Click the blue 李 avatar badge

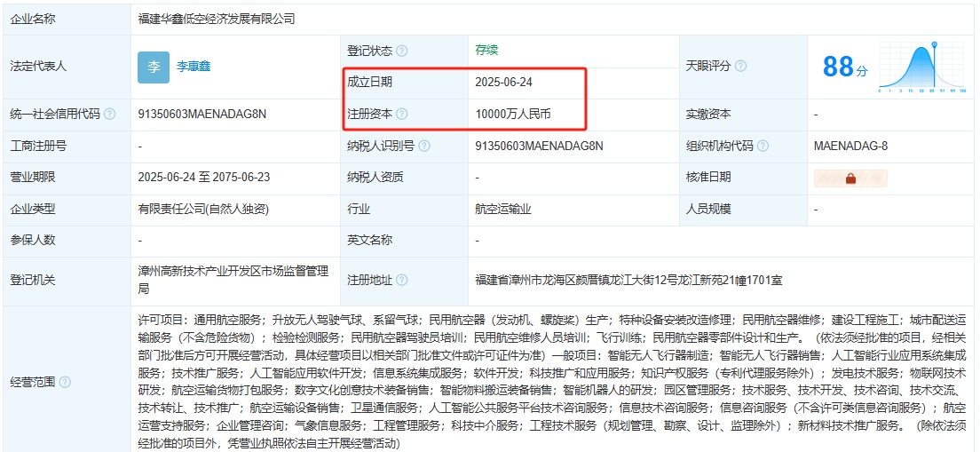[x=153, y=67]
